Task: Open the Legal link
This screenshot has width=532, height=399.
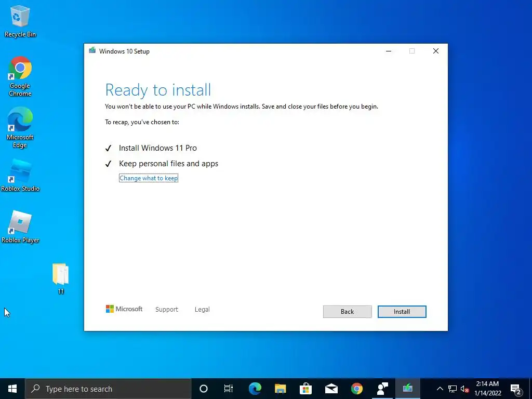Action: pos(202,310)
